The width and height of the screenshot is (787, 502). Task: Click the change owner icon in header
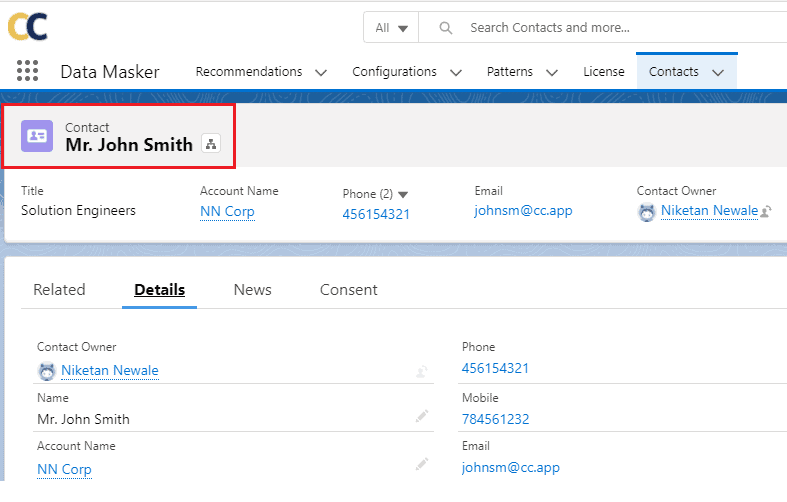(x=766, y=212)
